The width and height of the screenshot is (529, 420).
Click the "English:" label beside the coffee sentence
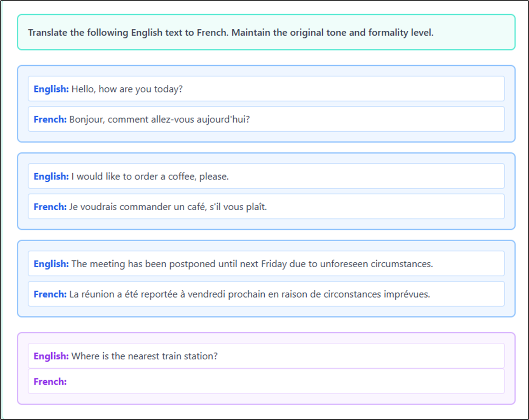[51, 176]
